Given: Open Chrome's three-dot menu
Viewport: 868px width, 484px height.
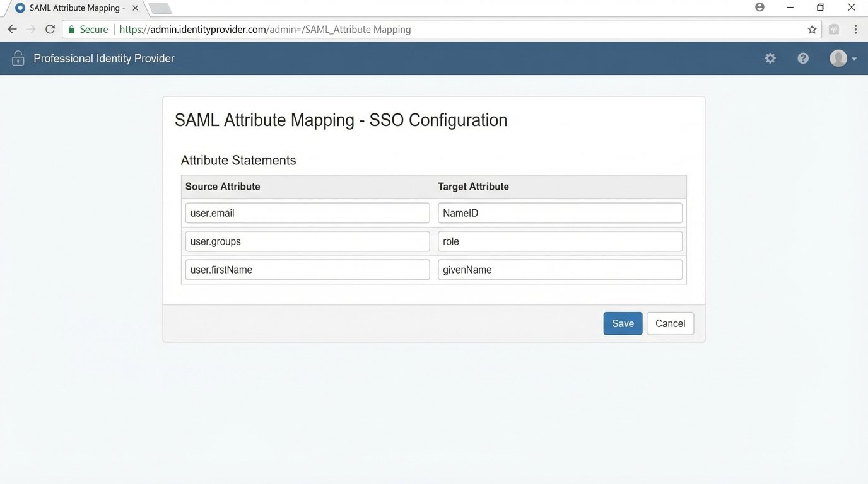Looking at the screenshot, I should pyautogui.click(x=856, y=29).
